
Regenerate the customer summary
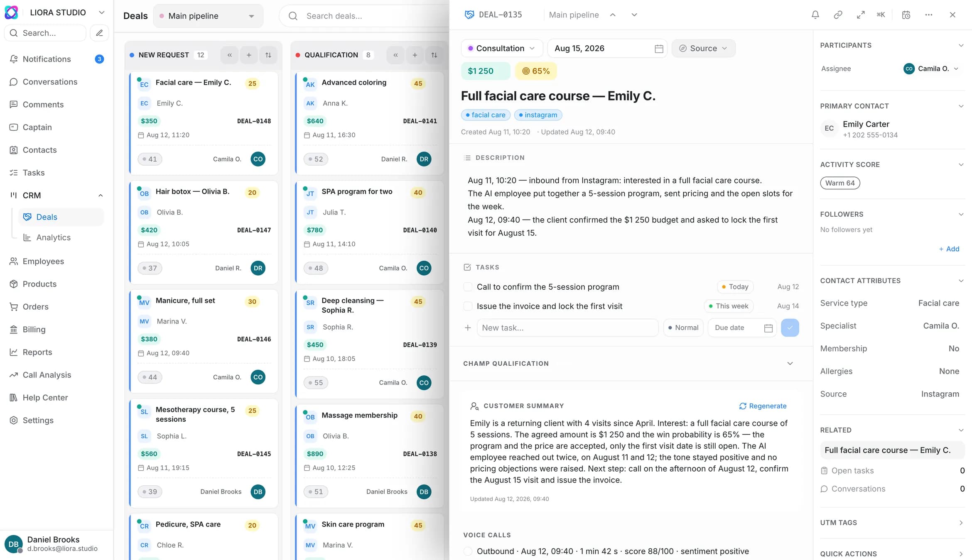[x=763, y=406]
